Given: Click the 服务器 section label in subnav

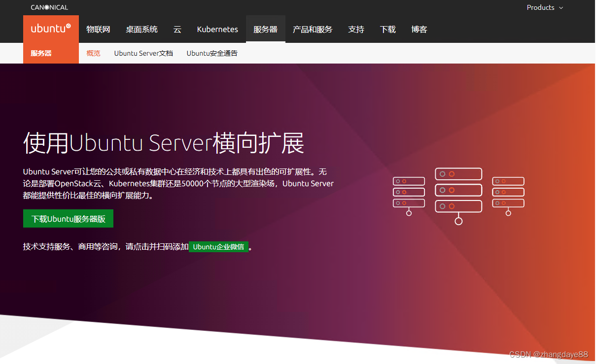Looking at the screenshot, I should [41, 53].
